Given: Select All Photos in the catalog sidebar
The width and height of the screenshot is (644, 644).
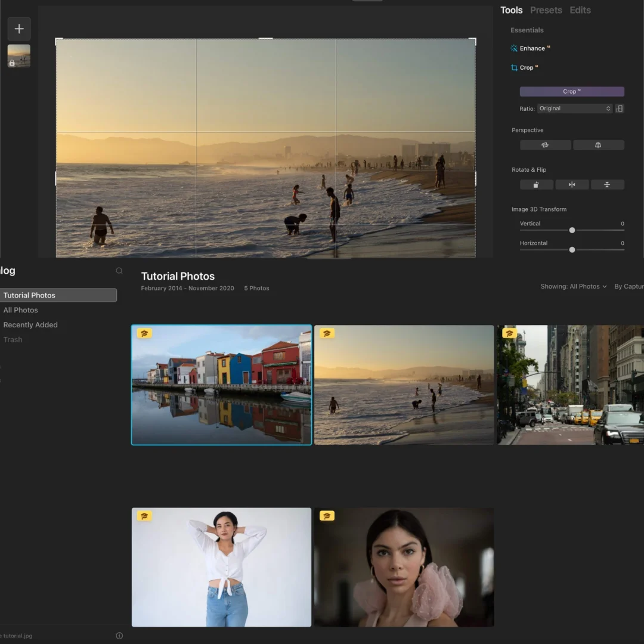Looking at the screenshot, I should point(21,310).
